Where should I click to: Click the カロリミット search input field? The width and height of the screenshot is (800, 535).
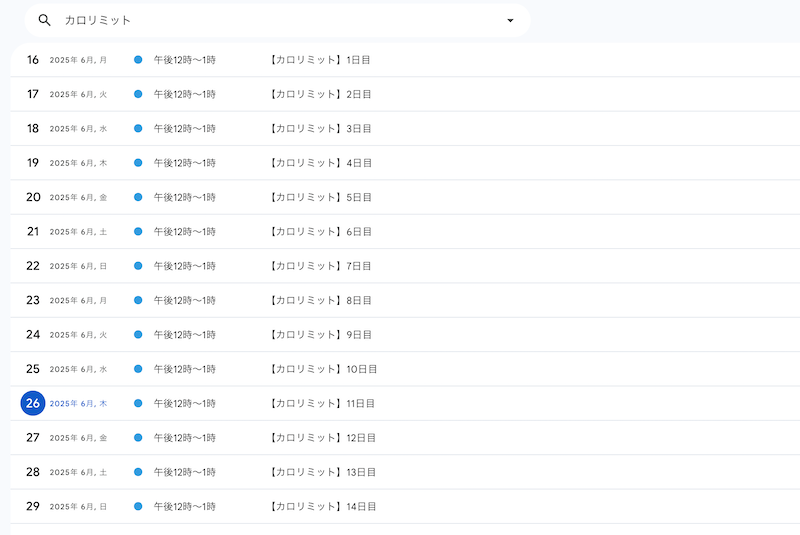point(270,20)
